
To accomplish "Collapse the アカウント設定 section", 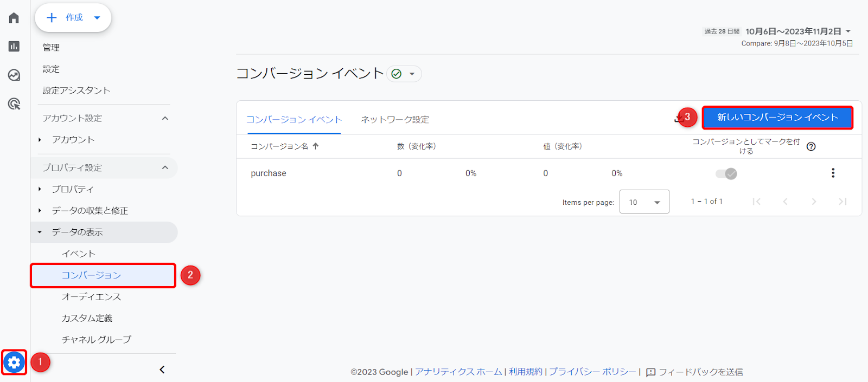I will [165, 118].
